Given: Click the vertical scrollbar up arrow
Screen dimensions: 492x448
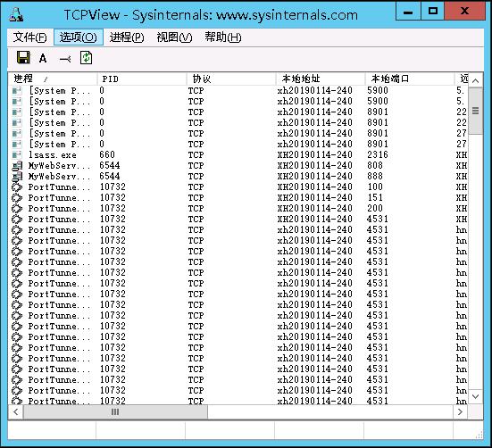Looking at the screenshot, I should [476, 81].
